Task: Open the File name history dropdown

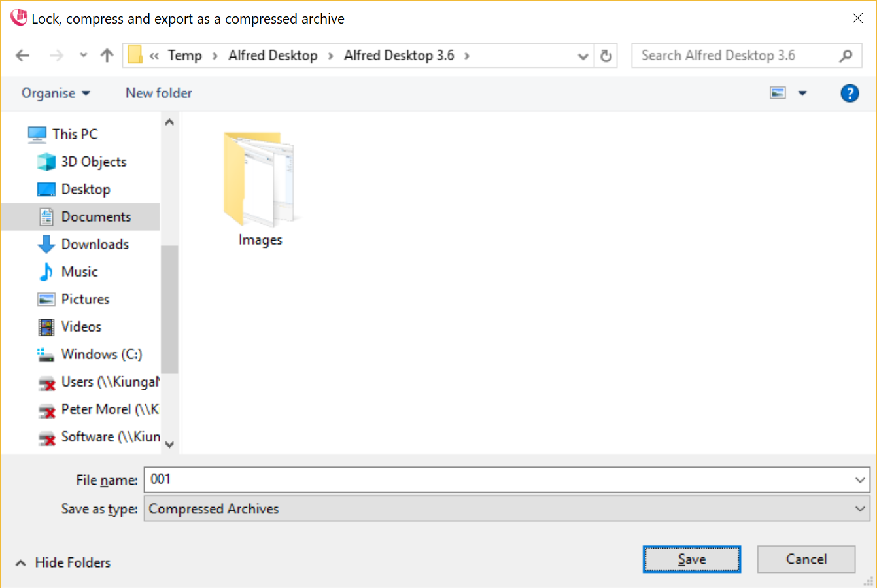Action: click(x=860, y=480)
